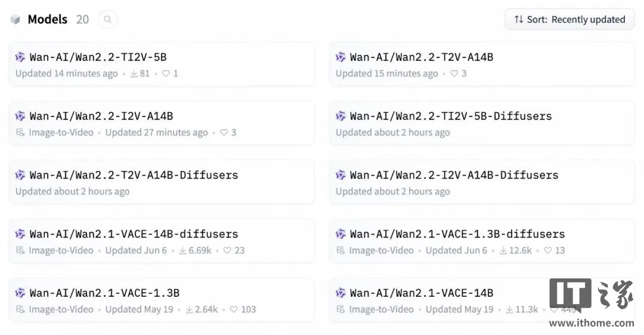The image size is (644, 335).
Task: Click the Models heading text
Action: pos(47,20)
